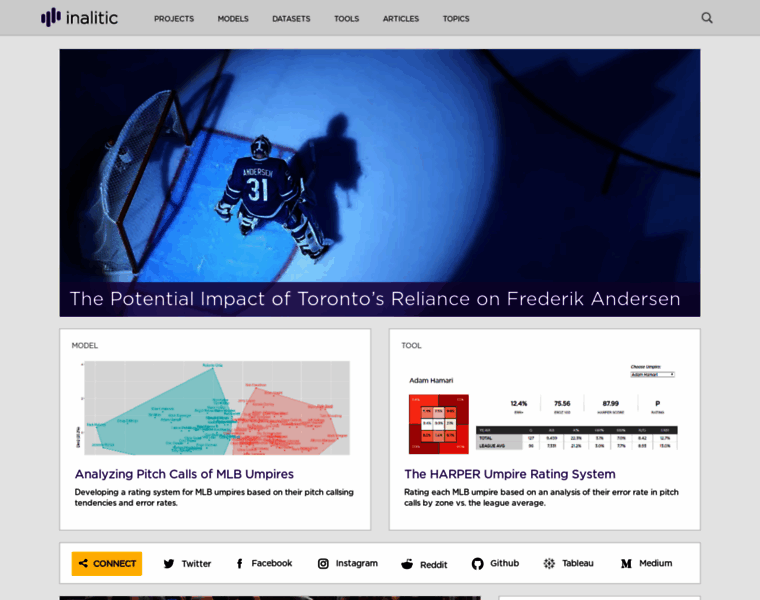The height and width of the screenshot is (600, 760).
Task: Open The HARPER Umpire Rating System link
Action: [x=510, y=474]
